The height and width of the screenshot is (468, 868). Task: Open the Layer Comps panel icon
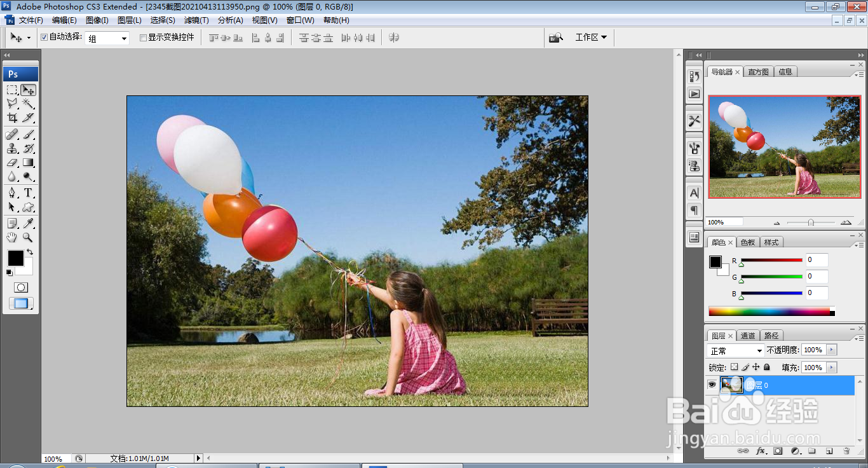(x=694, y=237)
